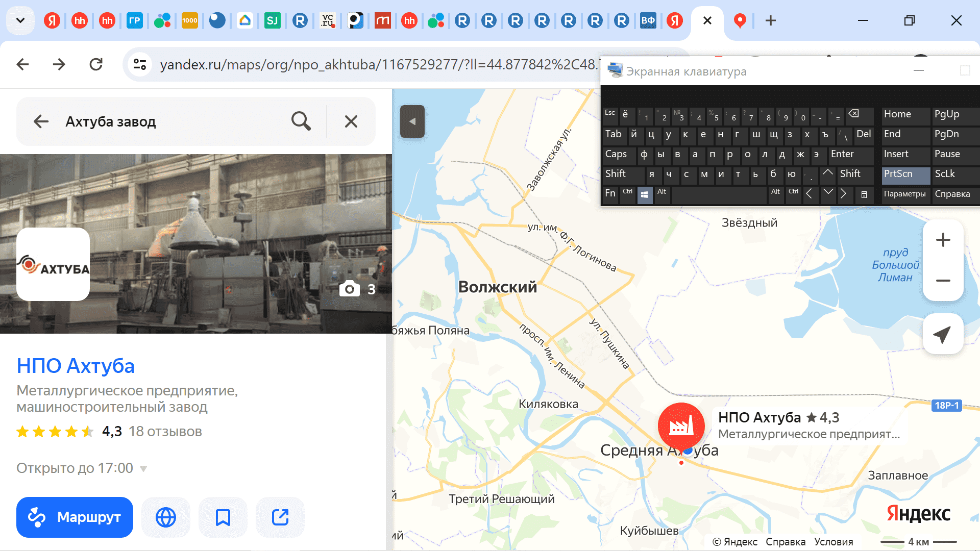Switch to the ГР tab

point(134,20)
